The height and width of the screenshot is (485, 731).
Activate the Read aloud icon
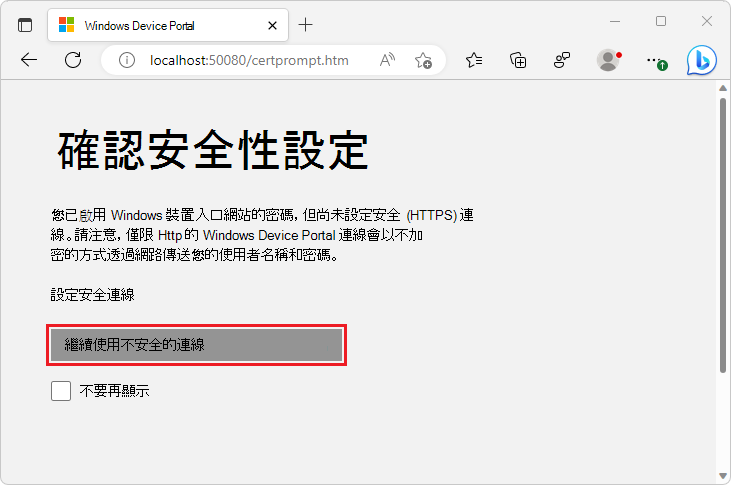point(387,60)
